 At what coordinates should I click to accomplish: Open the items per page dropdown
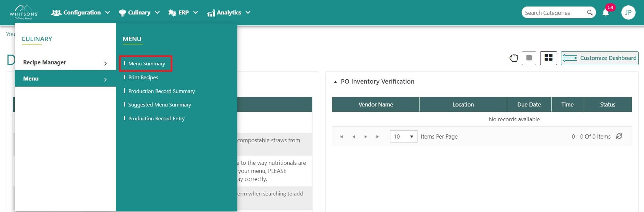point(404,137)
